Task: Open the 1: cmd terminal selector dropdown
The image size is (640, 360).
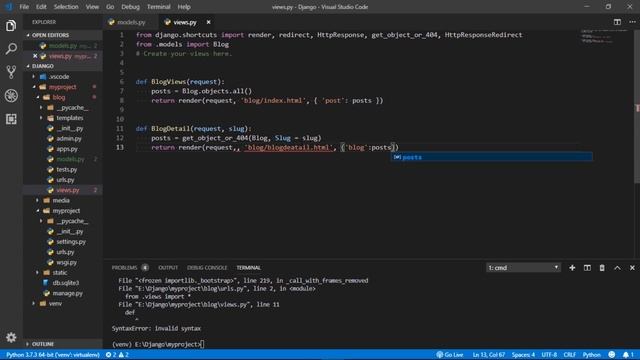Action: tap(523, 268)
